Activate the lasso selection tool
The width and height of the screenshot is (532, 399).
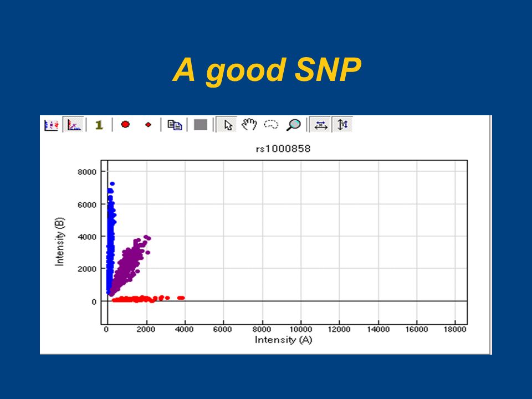click(x=271, y=125)
